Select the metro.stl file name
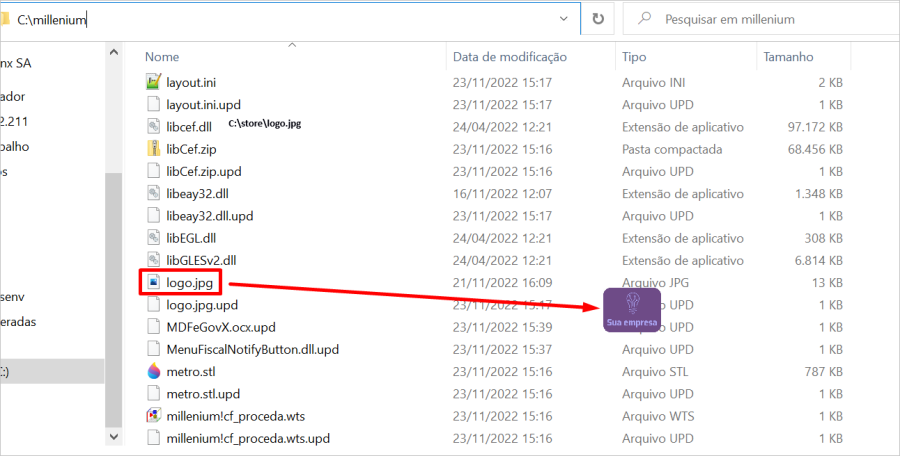This screenshot has width=900, height=456. coord(191,372)
